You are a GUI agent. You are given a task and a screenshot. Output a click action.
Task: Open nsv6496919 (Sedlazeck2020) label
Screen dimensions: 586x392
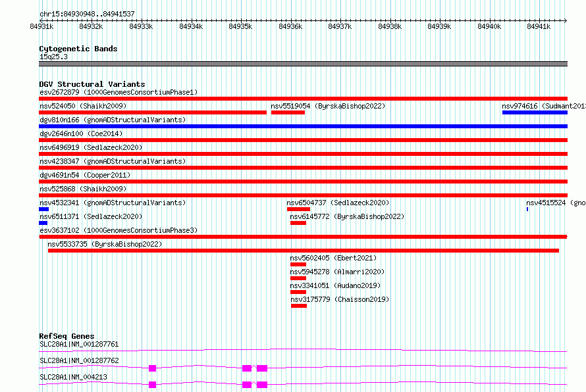point(91,147)
